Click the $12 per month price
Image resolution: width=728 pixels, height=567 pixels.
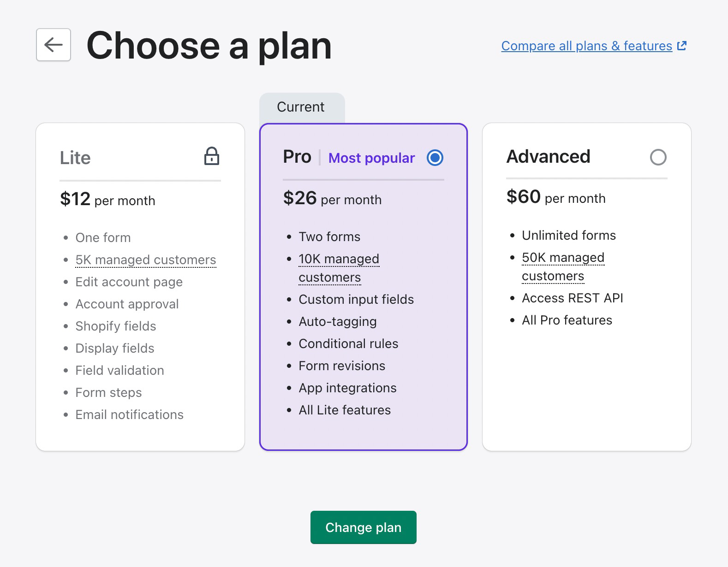(x=107, y=200)
